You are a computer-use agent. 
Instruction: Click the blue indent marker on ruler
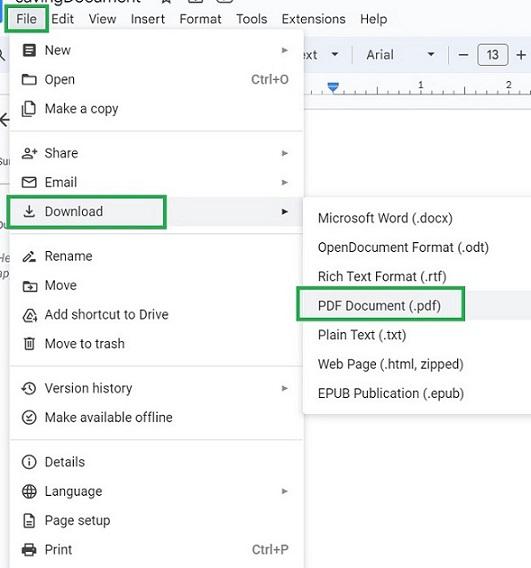pos(333,87)
